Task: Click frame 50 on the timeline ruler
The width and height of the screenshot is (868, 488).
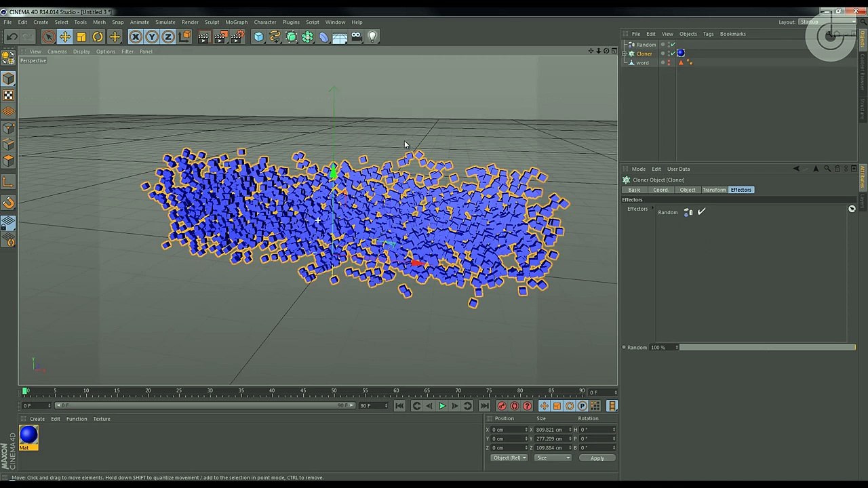Action: pos(334,390)
